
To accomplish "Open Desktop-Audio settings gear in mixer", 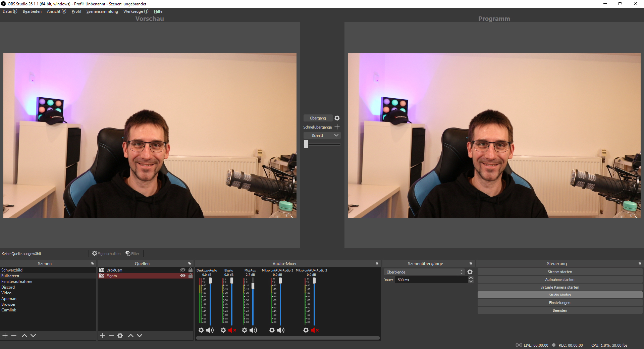I will tap(201, 330).
